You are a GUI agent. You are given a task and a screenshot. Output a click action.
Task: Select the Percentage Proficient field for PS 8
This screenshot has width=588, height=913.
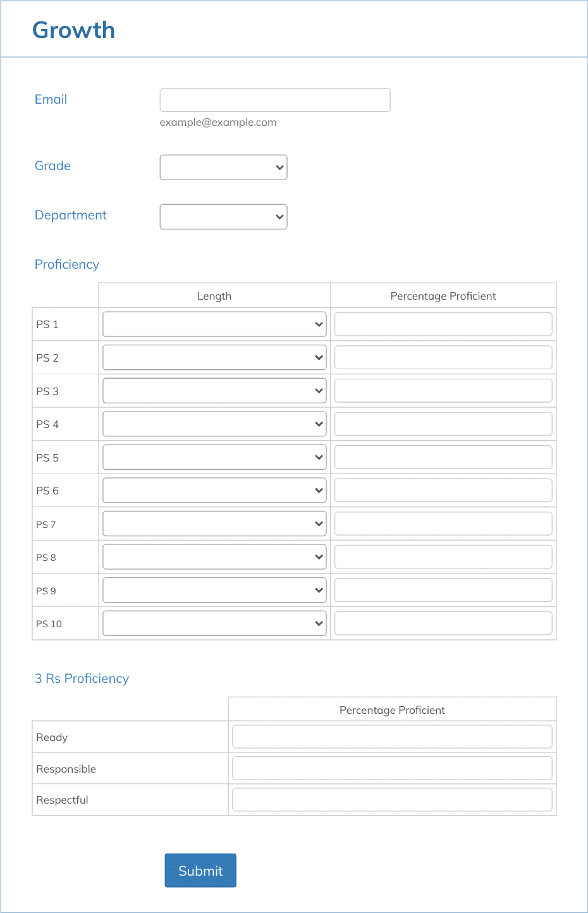coord(443,556)
